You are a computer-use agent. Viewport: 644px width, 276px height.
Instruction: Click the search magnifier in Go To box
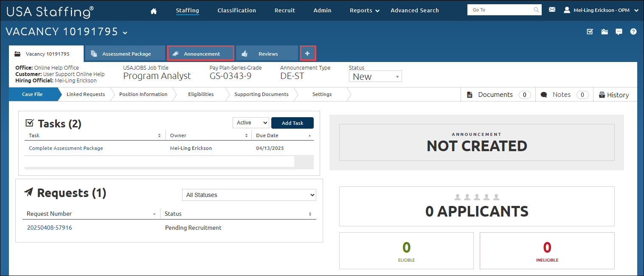(537, 10)
